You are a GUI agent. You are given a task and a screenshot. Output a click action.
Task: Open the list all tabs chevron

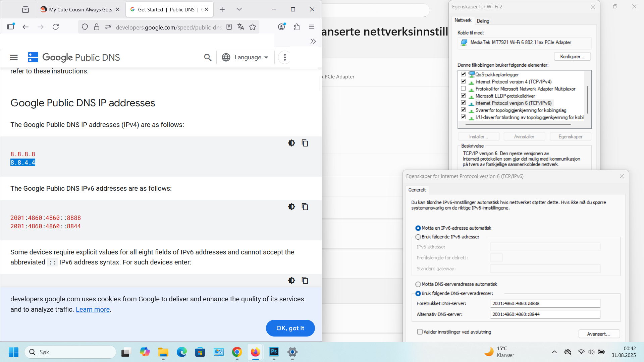[x=239, y=9]
